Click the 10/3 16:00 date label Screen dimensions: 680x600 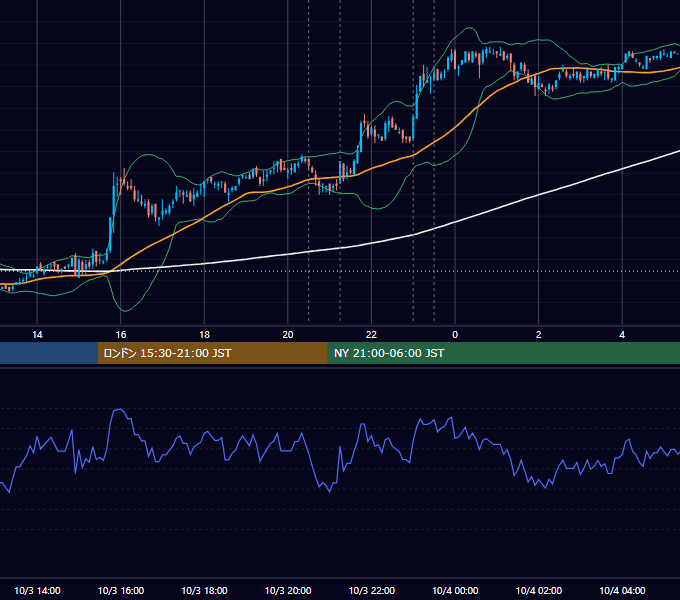coord(121,590)
